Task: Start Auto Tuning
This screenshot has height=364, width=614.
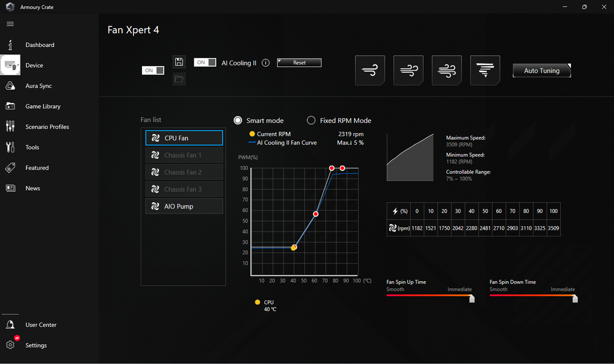Action: pyautogui.click(x=541, y=71)
